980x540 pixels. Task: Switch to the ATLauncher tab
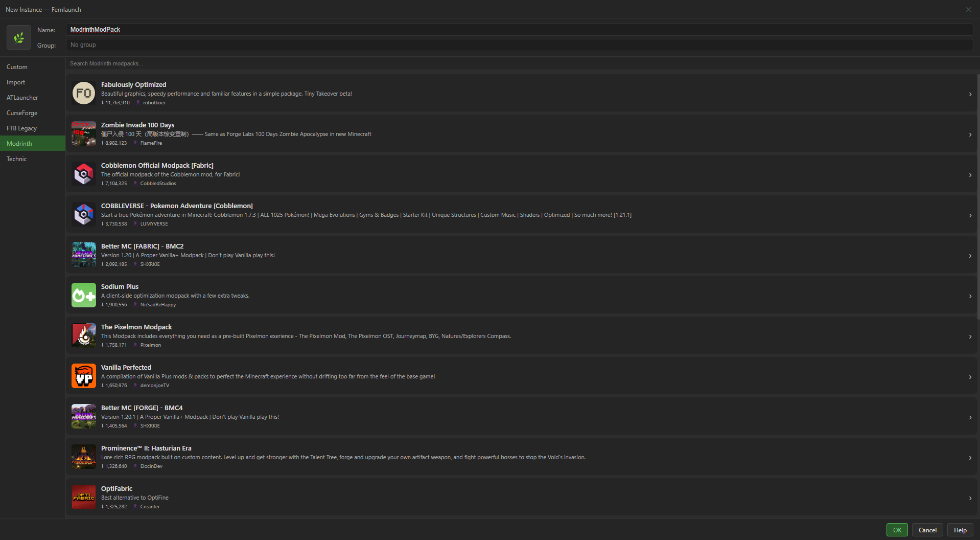(33, 98)
